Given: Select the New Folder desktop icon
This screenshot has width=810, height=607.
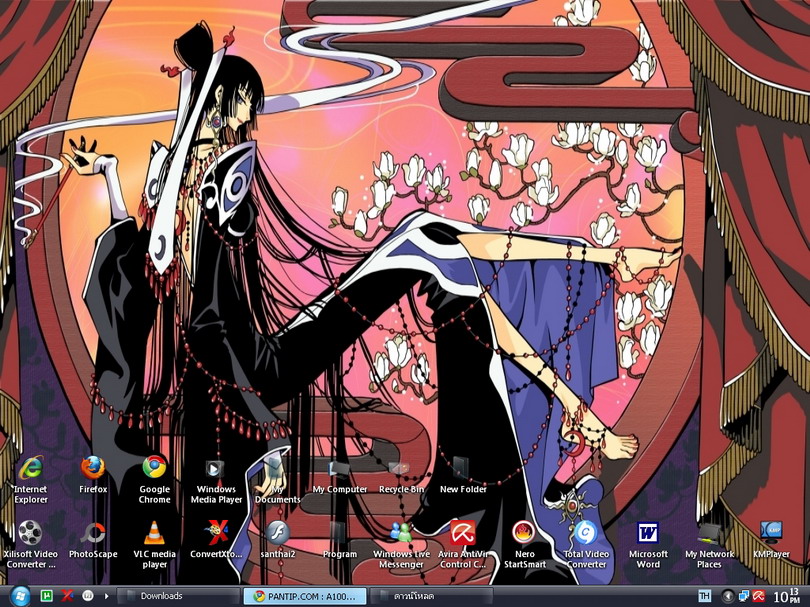Looking at the screenshot, I should point(463,475).
